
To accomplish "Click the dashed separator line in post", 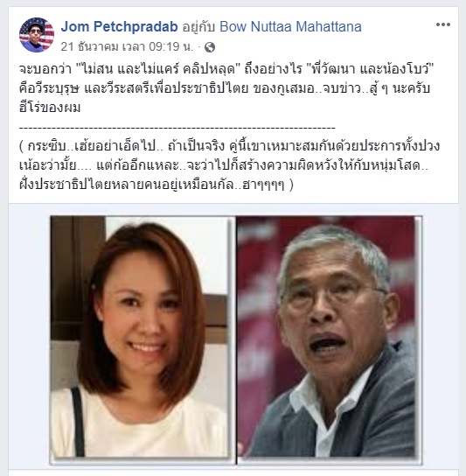I will (x=177, y=128).
